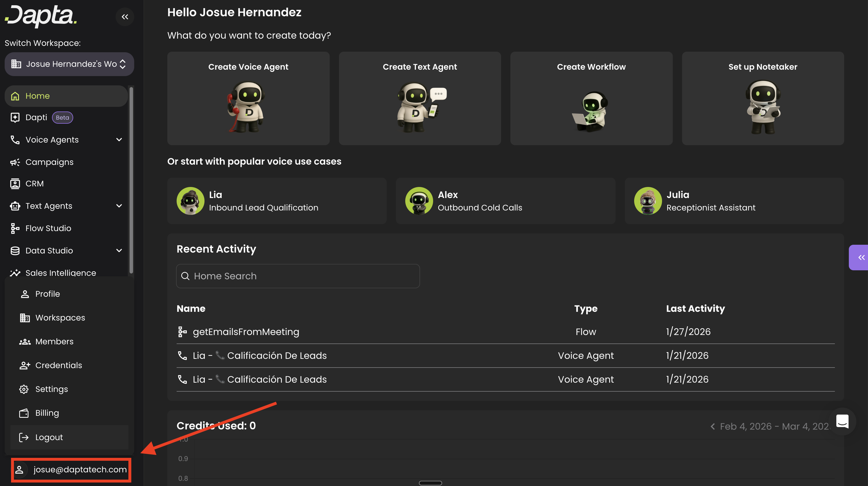The image size is (868, 486).
Task: Choose the Alex Outbound Cold Calls card
Action: [x=505, y=201]
